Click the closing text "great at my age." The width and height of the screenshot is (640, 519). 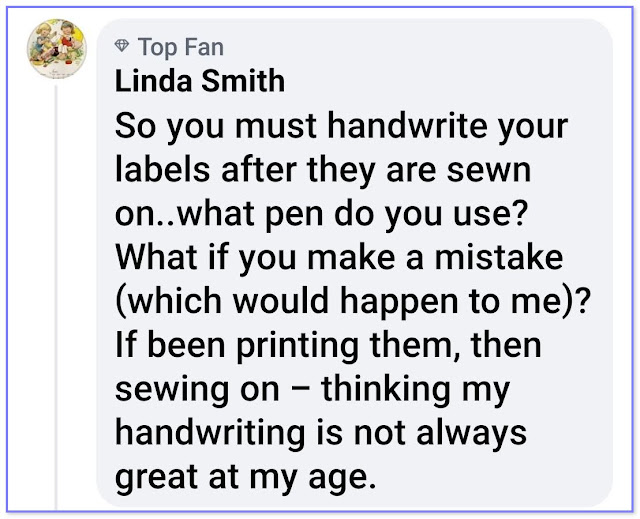pos(245,478)
